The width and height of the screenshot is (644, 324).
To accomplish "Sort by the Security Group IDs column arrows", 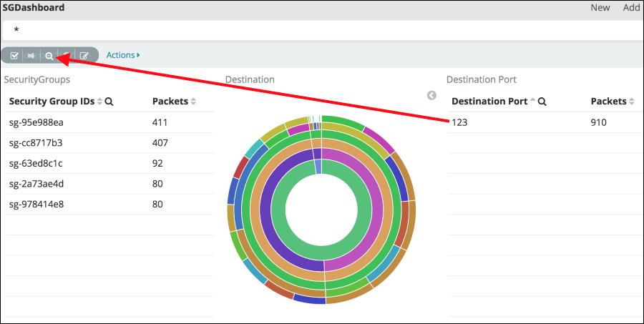I will [99, 102].
